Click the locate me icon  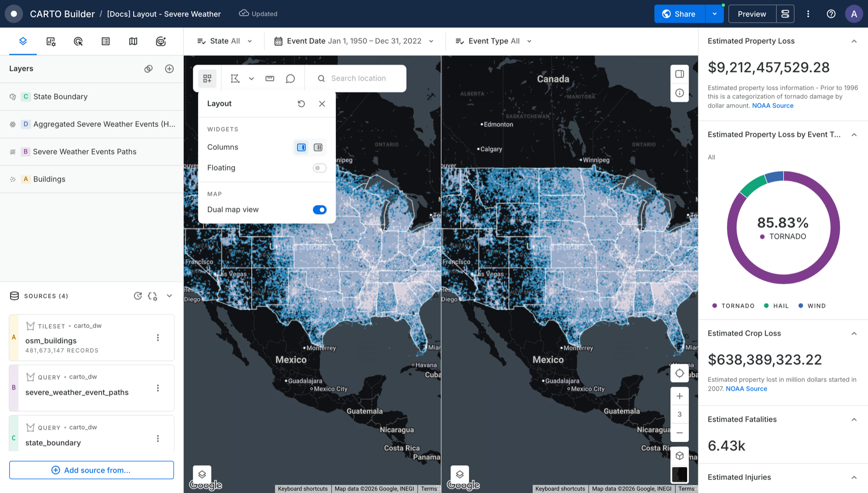click(680, 373)
